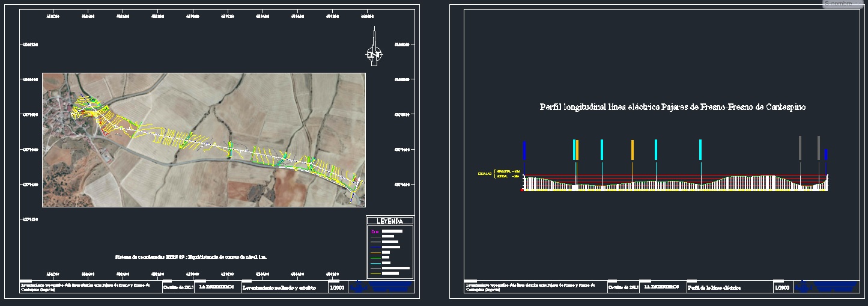Select the blue logo in left title block
This screenshot has height=306, width=868.
coord(382,287)
